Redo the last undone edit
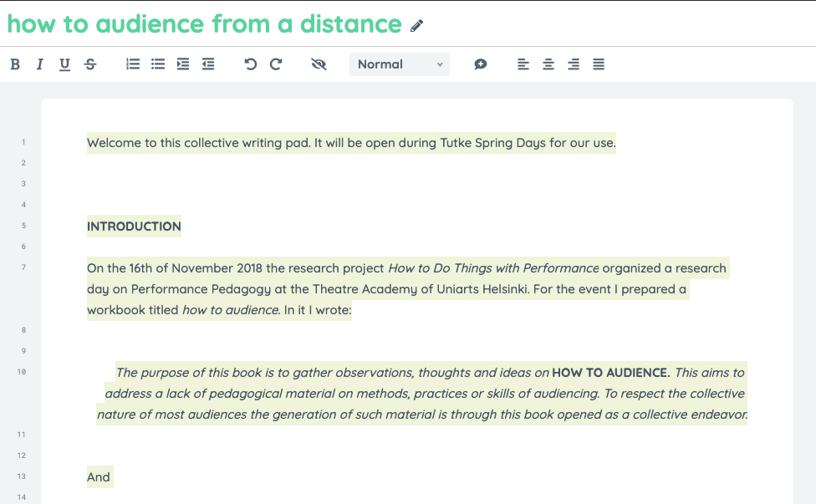816x504 pixels. [276, 64]
